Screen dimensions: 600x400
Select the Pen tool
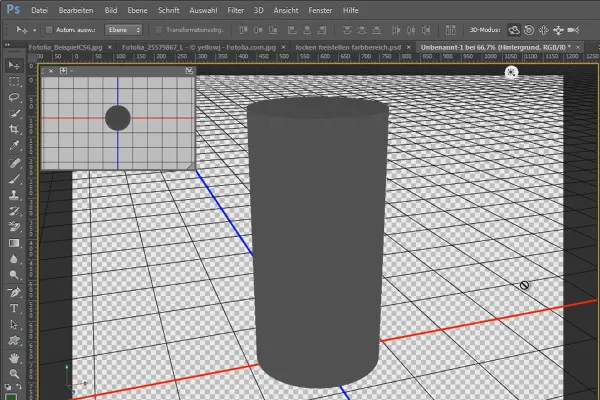pyautogui.click(x=14, y=292)
